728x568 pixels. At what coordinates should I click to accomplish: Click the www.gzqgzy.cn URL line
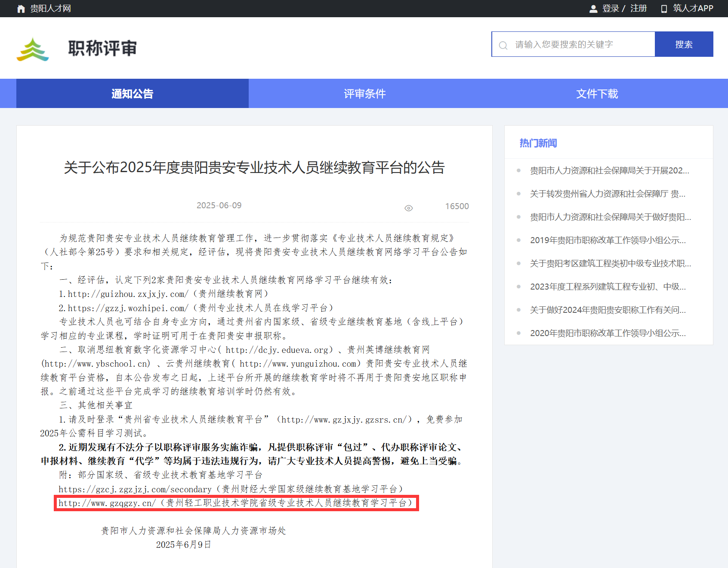coord(236,503)
